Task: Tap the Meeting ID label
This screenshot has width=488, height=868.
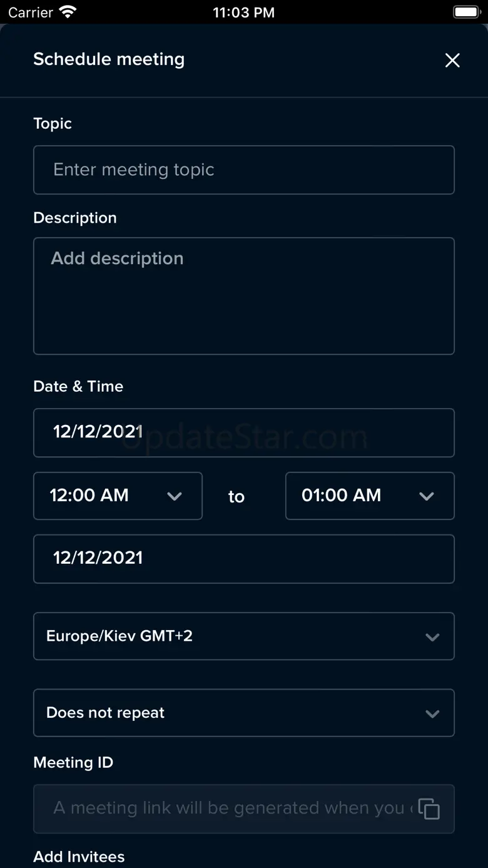Action: (x=73, y=762)
